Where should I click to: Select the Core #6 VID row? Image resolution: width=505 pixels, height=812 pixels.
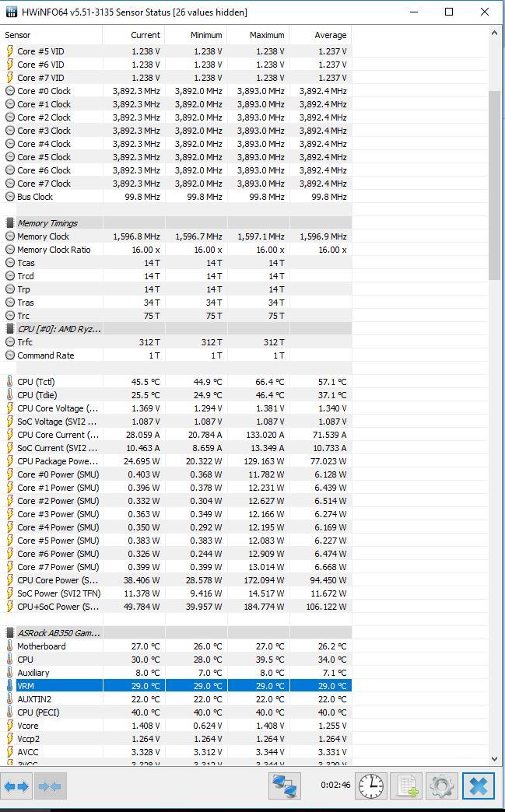(176, 65)
